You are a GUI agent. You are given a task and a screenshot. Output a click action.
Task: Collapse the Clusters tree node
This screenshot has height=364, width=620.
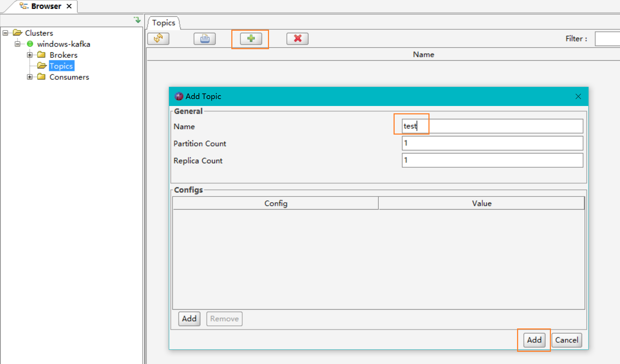(x=6, y=33)
